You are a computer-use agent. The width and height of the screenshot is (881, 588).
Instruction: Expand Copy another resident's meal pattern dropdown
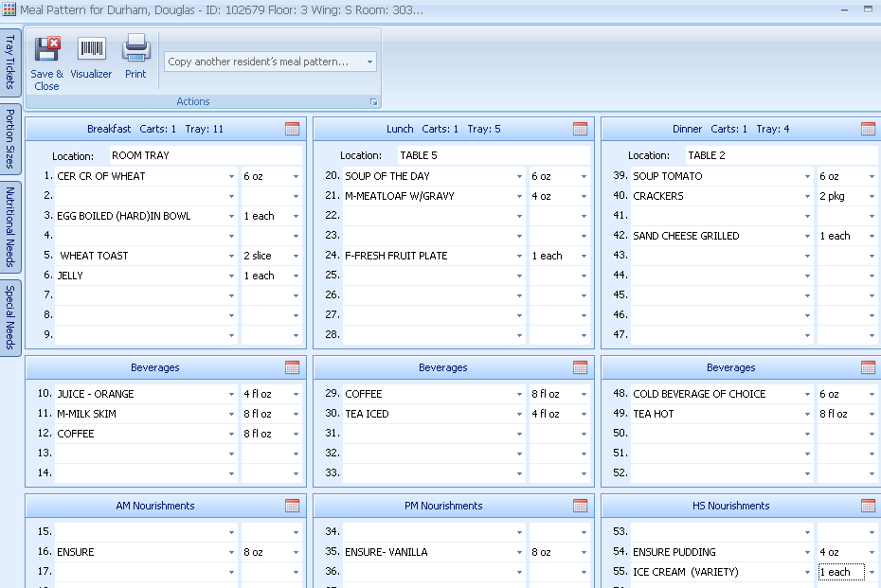pyautogui.click(x=369, y=62)
